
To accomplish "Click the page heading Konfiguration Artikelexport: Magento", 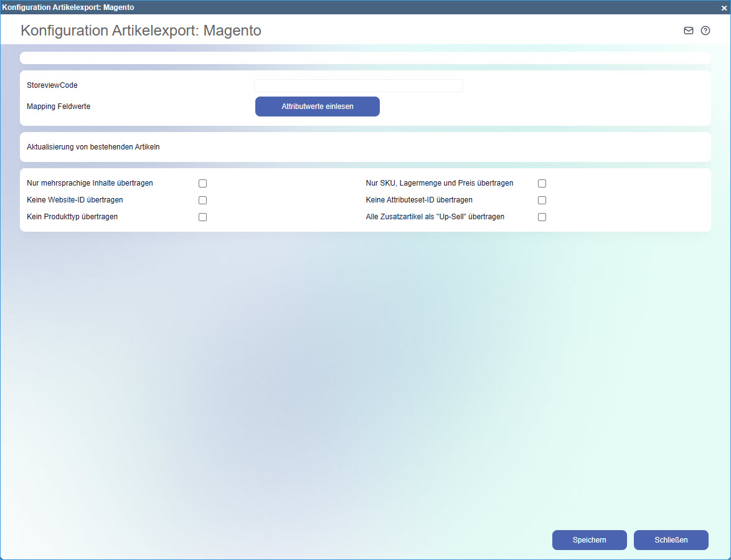I will tap(141, 31).
